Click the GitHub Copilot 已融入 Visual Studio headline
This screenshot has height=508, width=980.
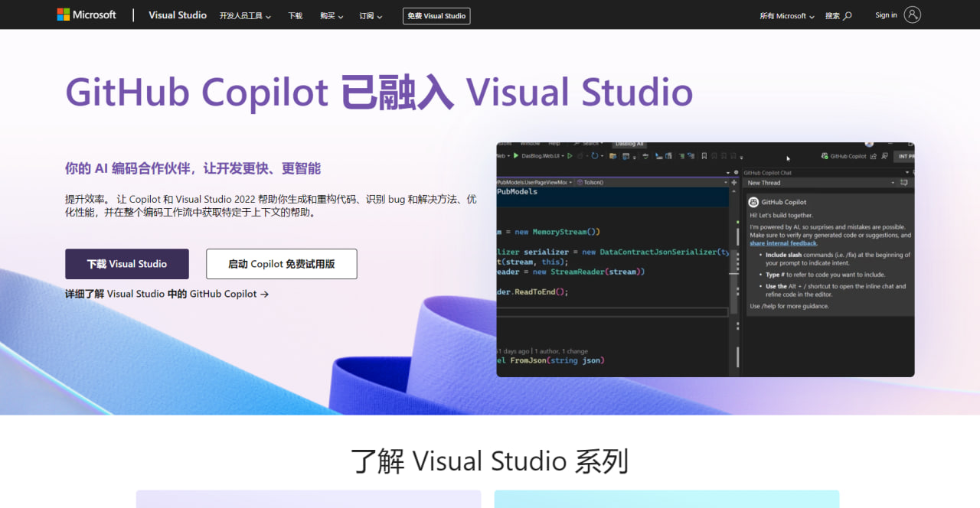pyautogui.click(x=379, y=93)
